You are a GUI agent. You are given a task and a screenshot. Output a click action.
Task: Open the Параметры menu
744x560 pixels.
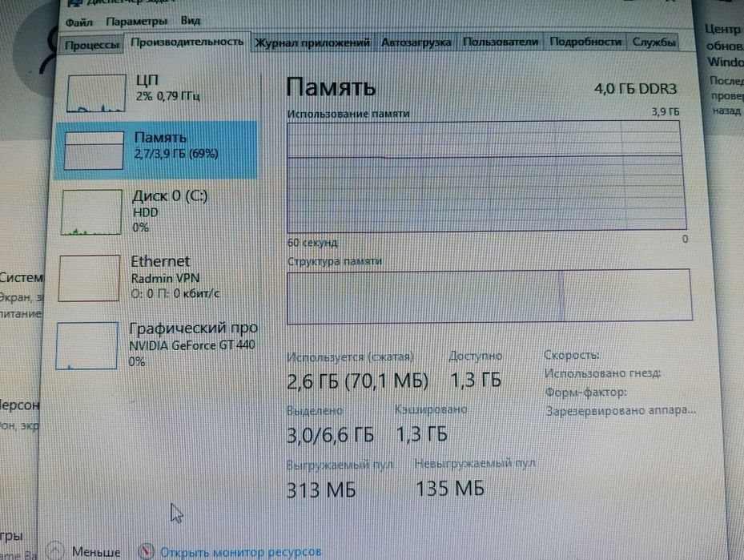tap(137, 22)
